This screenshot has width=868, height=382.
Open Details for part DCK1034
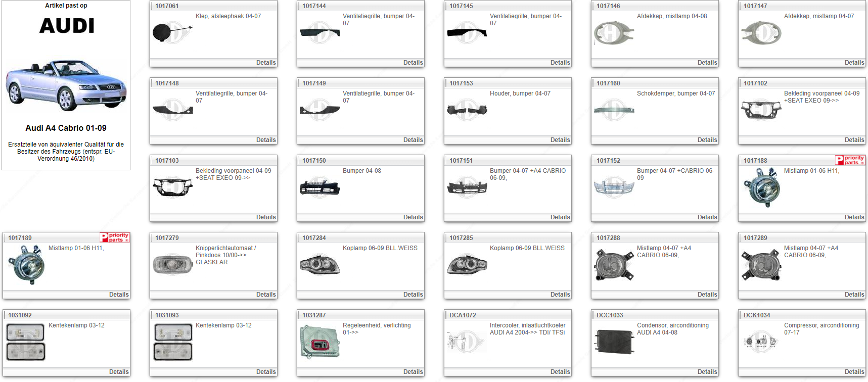pyautogui.click(x=854, y=372)
